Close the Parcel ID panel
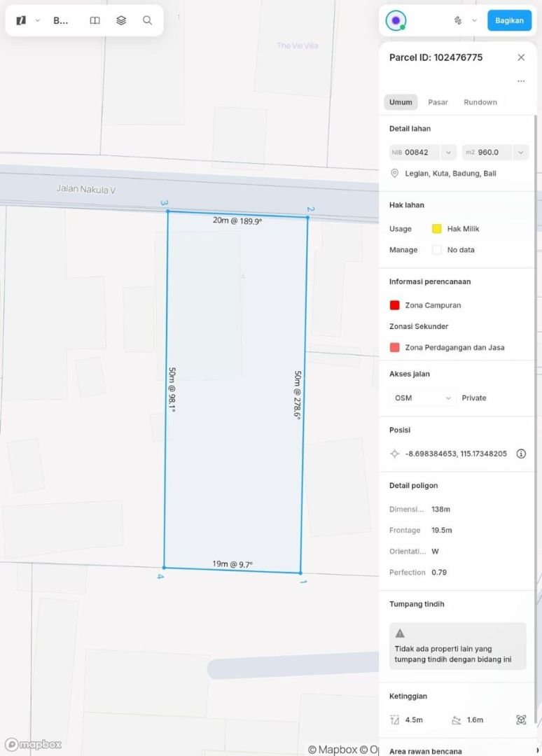 [521, 57]
